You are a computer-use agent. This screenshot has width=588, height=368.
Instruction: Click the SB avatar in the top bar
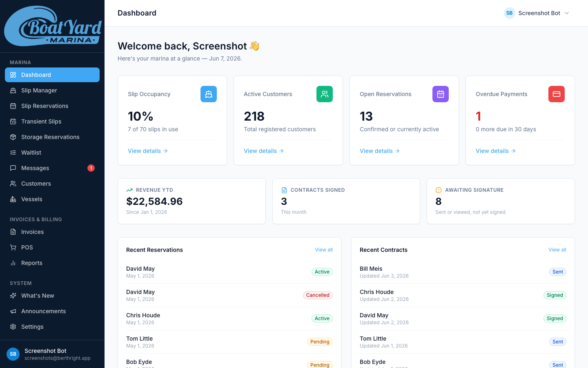coord(510,13)
